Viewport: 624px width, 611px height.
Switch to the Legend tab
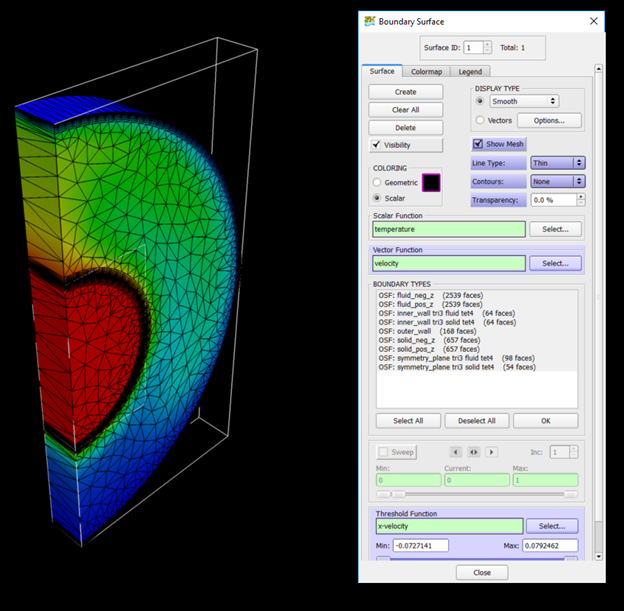(470, 71)
